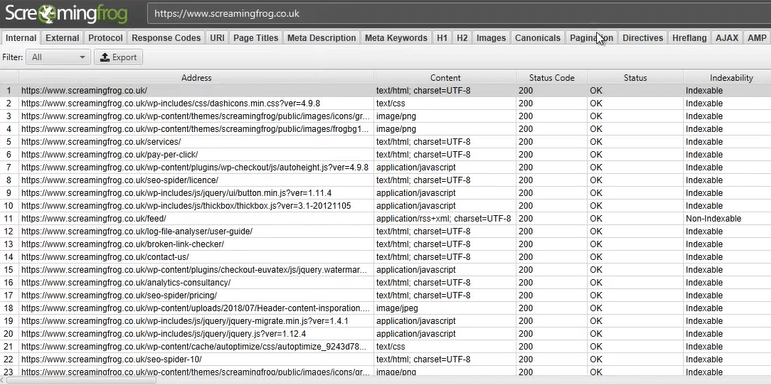
Task: Open the Canonicals tab
Action: (537, 38)
